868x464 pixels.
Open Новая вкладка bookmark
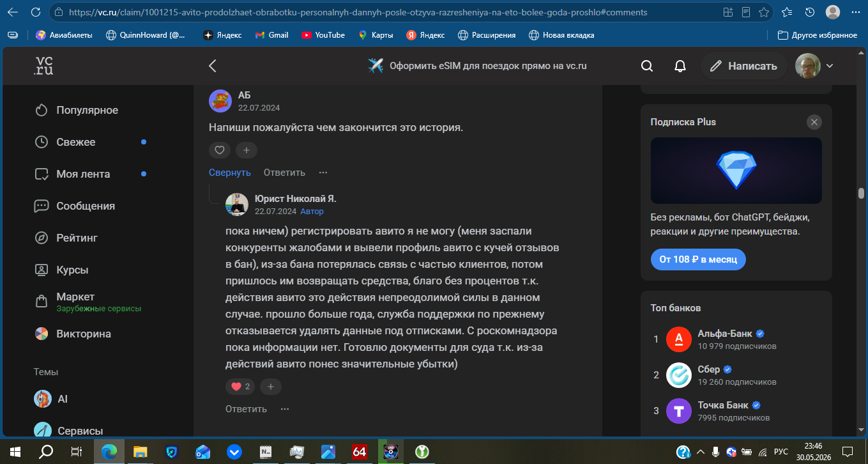click(x=561, y=35)
